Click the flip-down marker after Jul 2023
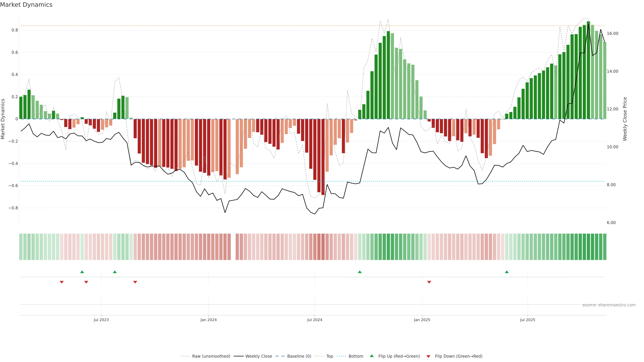The width and height of the screenshot is (644, 362). (135, 282)
